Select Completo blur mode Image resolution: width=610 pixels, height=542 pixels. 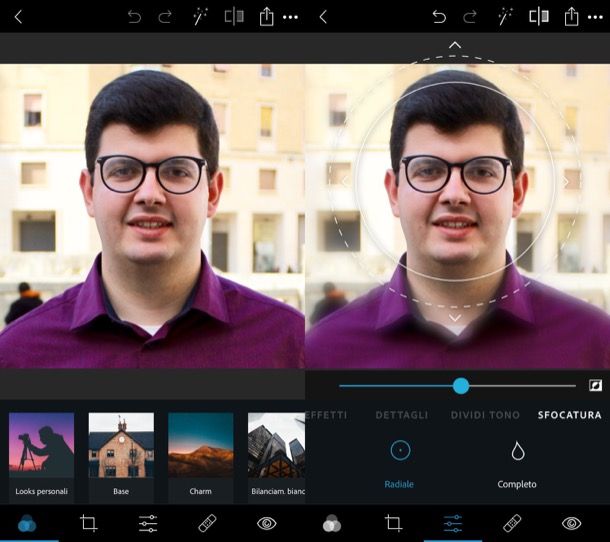517,465
